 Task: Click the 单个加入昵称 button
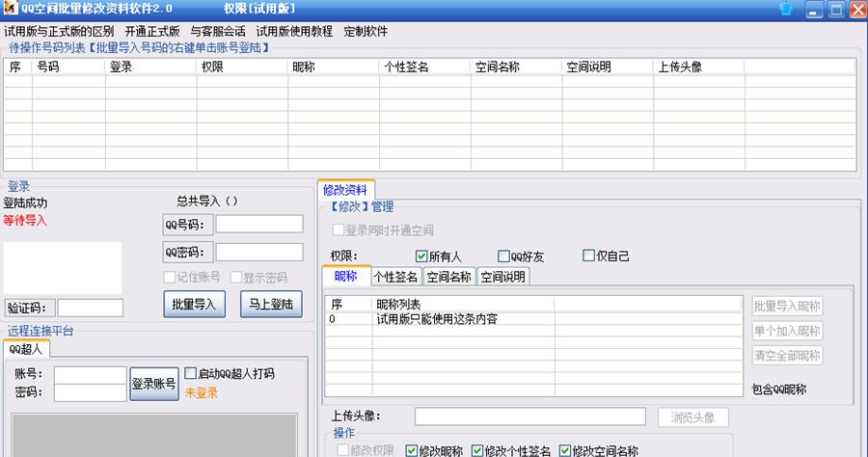(787, 331)
